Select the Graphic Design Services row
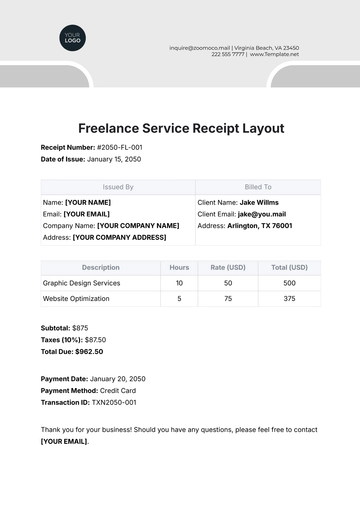 181,283
